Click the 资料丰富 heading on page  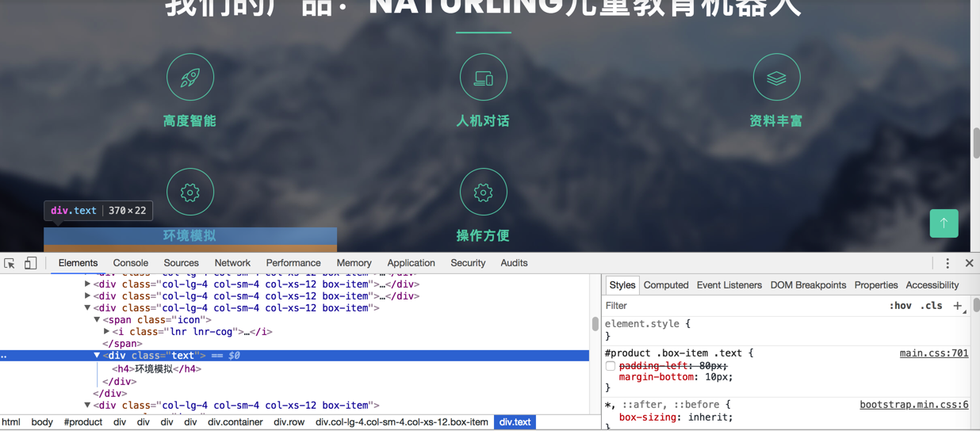click(x=777, y=121)
